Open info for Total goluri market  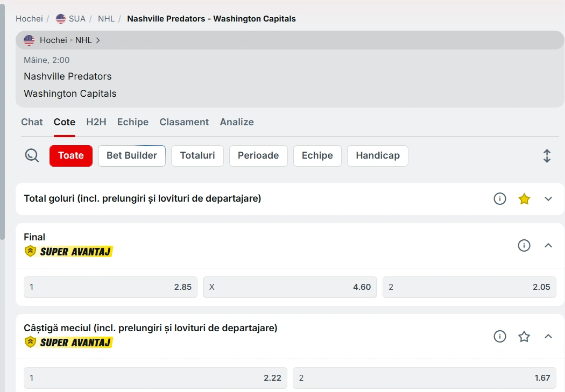coord(500,199)
